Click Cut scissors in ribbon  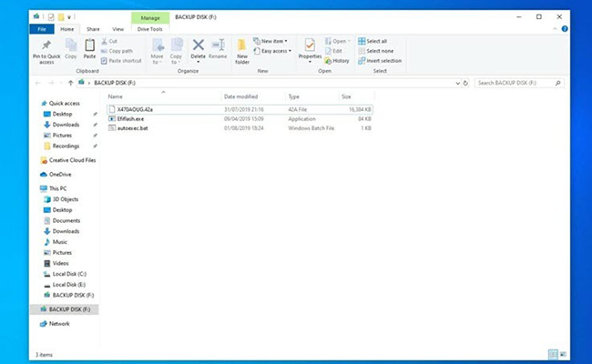click(x=109, y=41)
